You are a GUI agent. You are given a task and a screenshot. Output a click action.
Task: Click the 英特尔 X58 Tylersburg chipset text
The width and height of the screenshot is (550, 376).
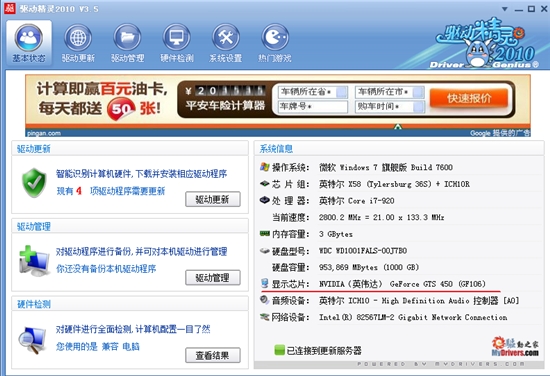pyautogui.click(x=394, y=184)
